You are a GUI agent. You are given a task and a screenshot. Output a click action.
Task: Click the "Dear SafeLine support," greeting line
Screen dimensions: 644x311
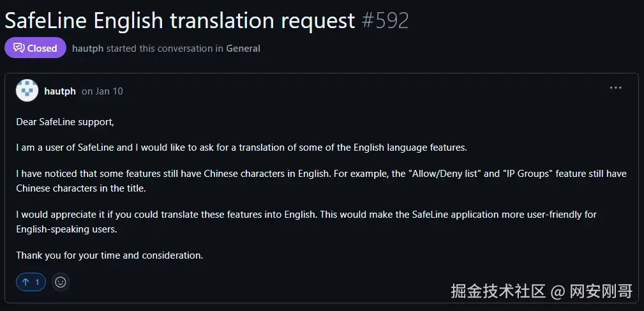point(64,121)
